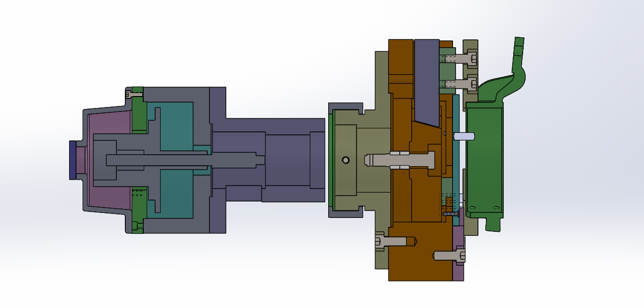Select the slate-blue angled wedge part
Image resolution: width=644 pixels, height=308 pixels.
tap(427, 82)
